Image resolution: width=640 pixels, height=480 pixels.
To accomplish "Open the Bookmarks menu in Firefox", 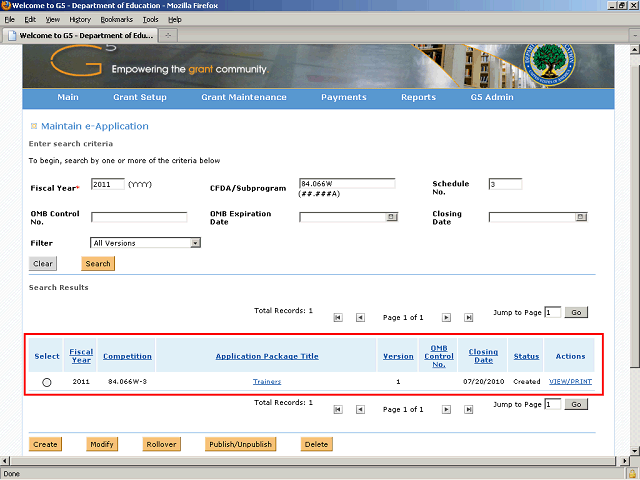I will [x=116, y=19].
